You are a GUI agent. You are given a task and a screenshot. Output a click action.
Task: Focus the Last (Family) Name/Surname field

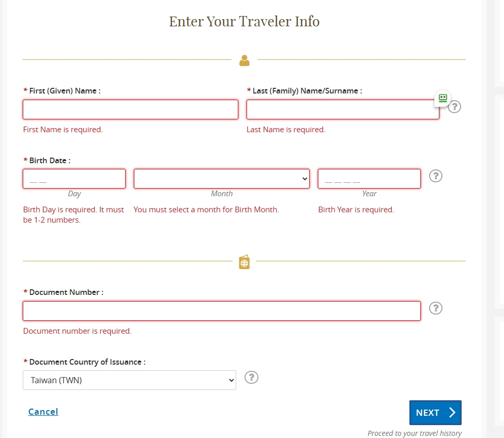[343, 109]
